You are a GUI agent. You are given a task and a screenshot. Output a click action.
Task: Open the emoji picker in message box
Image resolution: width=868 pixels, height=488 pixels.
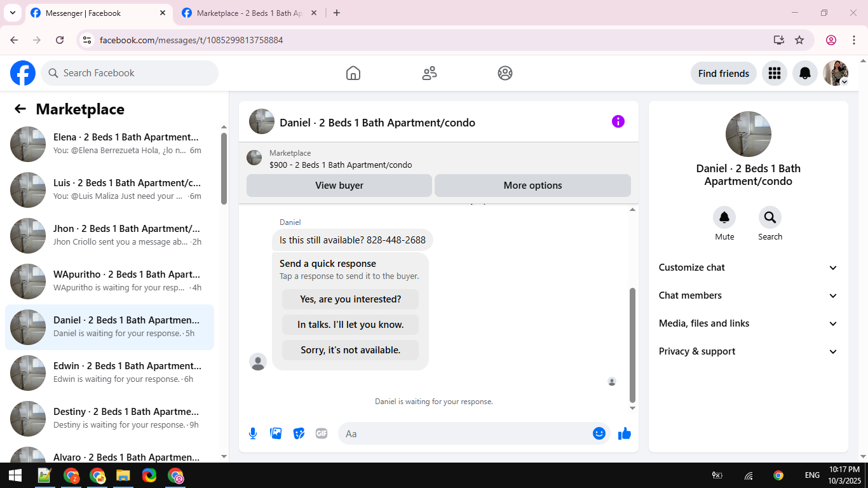pos(599,433)
